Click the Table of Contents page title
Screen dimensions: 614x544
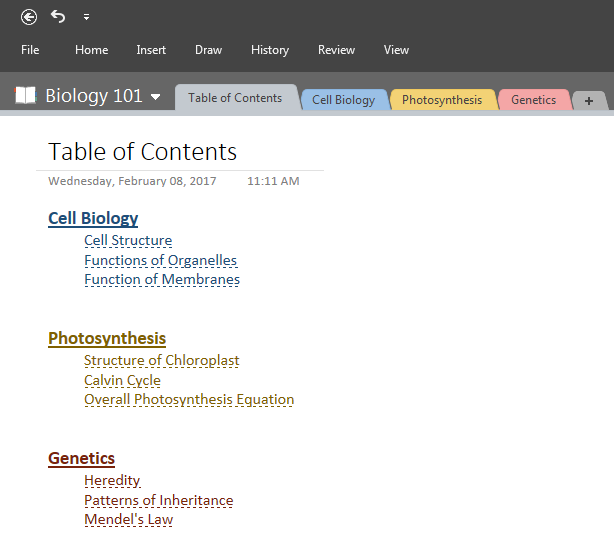pyautogui.click(x=142, y=152)
